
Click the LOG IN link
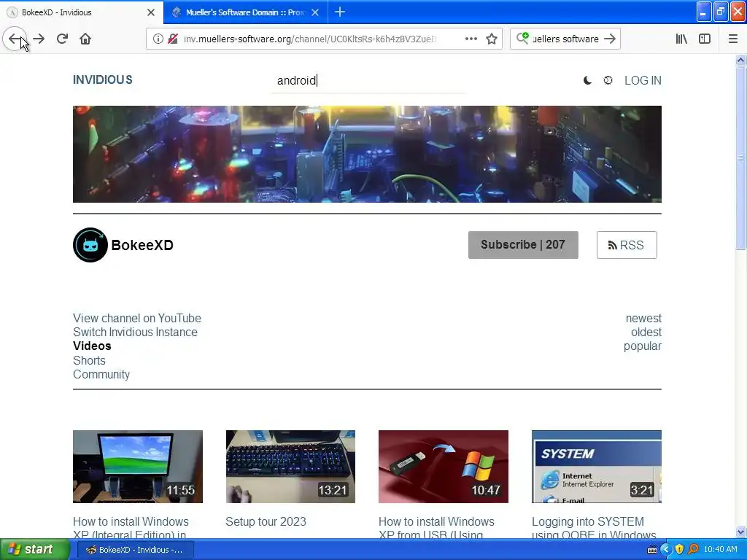[x=643, y=80]
